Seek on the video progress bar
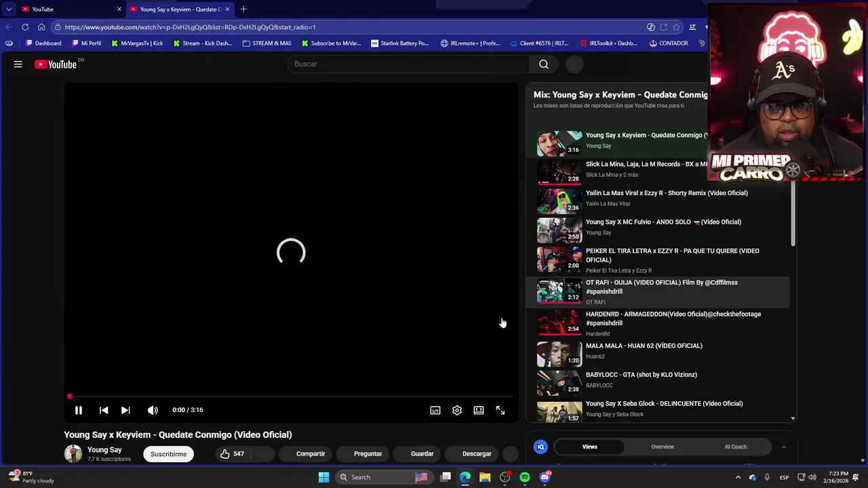Image resolution: width=868 pixels, height=488 pixels. 291,396
